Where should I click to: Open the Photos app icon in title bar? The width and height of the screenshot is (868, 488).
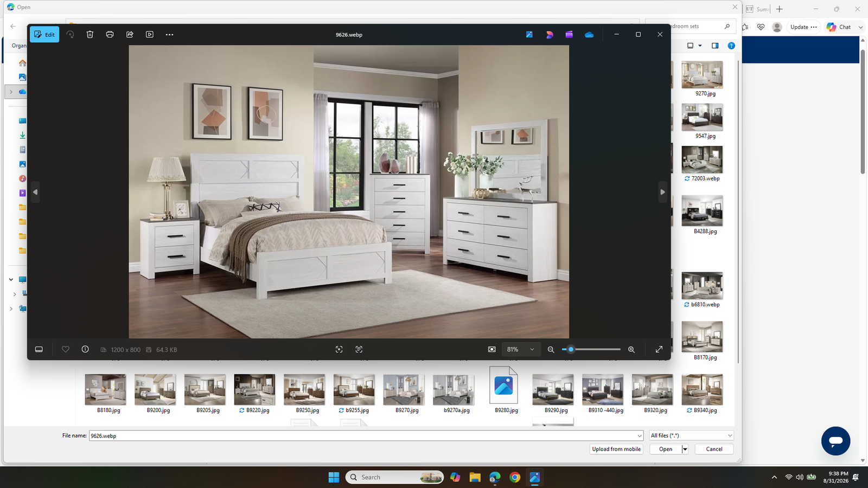point(529,34)
